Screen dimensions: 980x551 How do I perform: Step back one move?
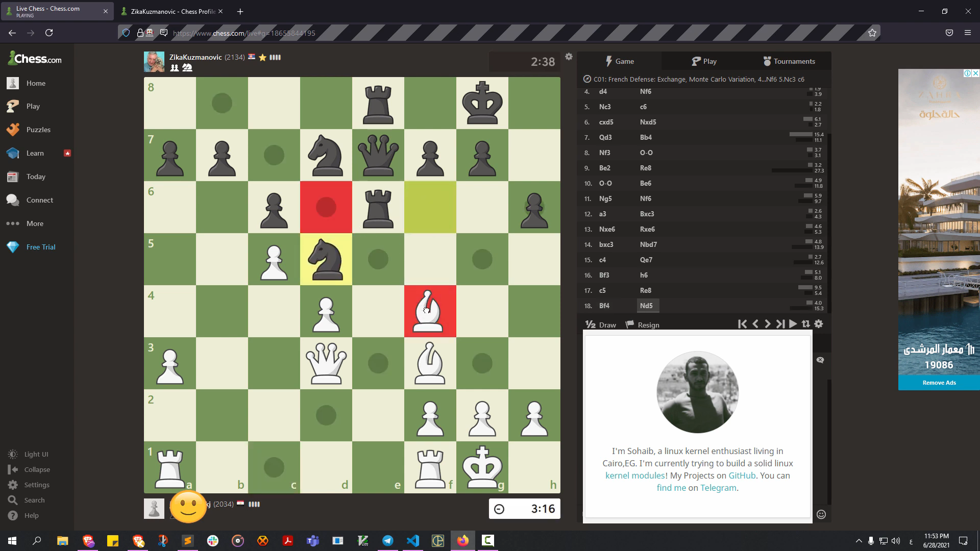tap(755, 324)
